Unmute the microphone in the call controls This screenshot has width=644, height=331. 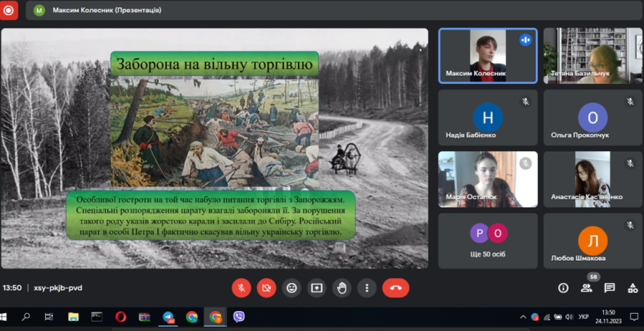tap(241, 288)
